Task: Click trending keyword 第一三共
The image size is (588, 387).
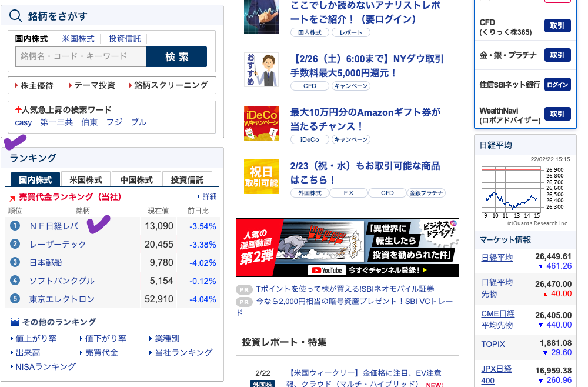Action: pos(56,122)
